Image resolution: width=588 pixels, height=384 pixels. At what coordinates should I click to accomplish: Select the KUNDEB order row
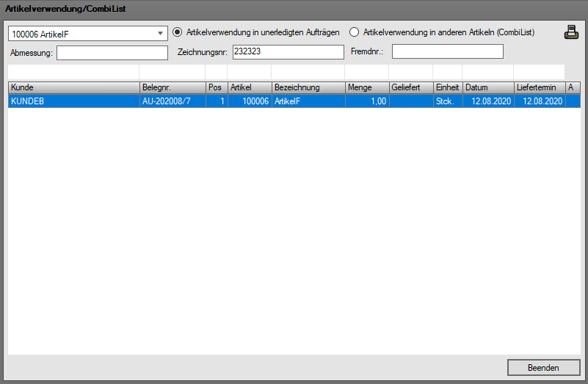pyautogui.click(x=73, y=101)
